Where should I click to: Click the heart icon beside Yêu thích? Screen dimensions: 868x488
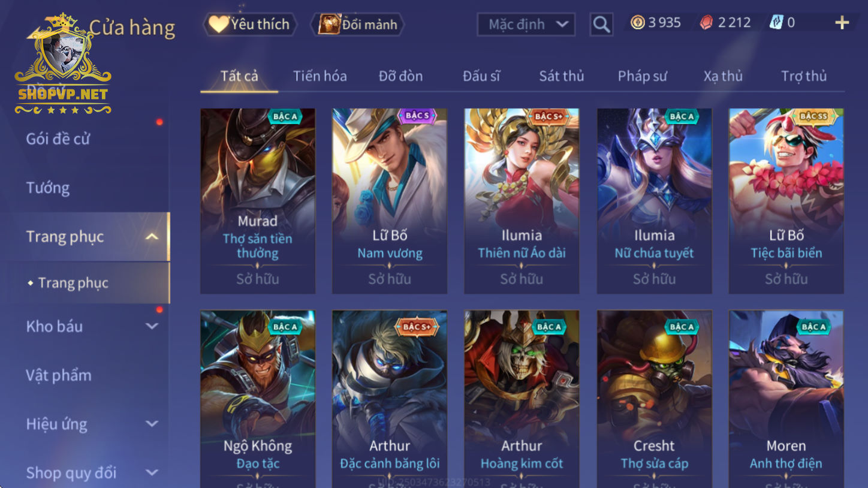[x=218, y=24]
